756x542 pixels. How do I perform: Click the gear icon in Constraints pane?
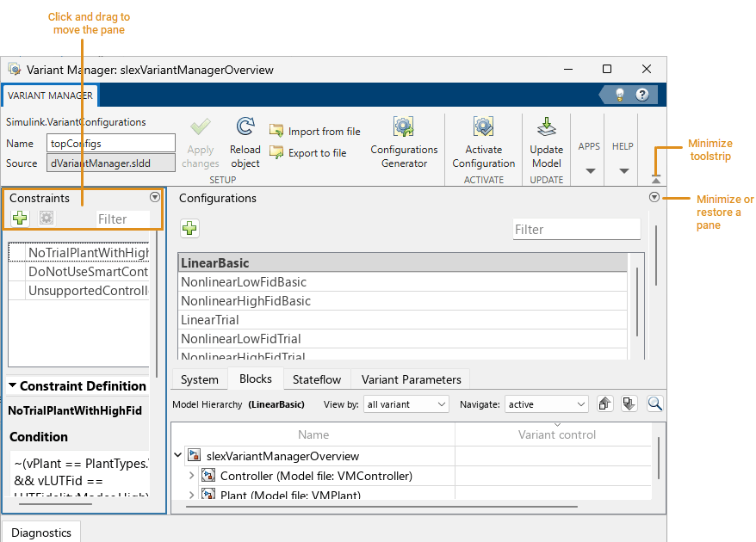pyautogui.click(x=46, y=218)
